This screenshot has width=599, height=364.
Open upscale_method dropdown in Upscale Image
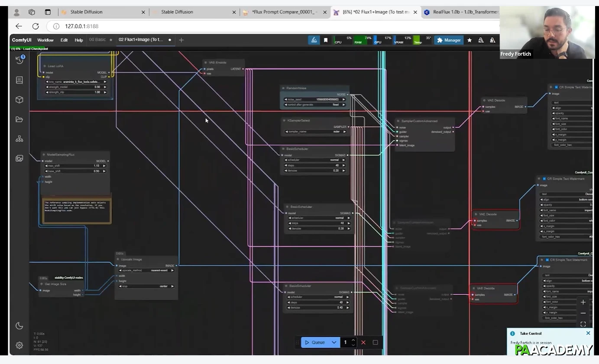point(146,271)
